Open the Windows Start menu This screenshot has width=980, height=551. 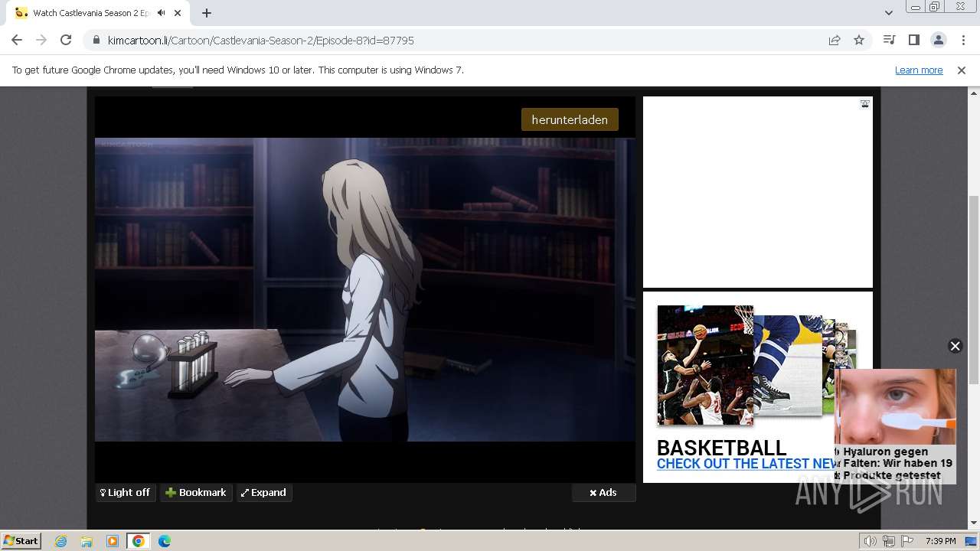click(21, 541)
